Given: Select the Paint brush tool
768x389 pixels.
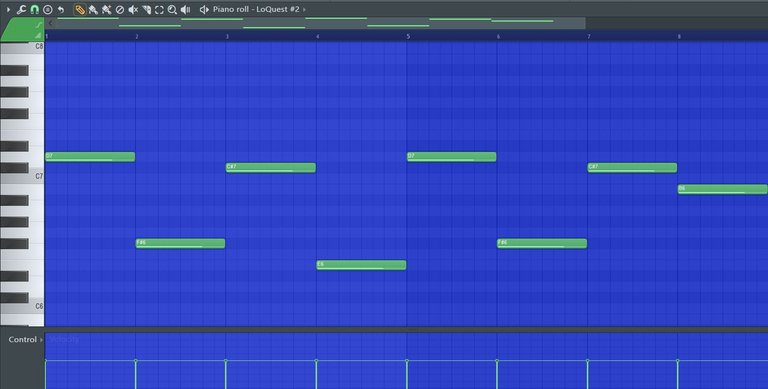Looking at the screenshot, I should pyautogui.click(x=93, y=9).
